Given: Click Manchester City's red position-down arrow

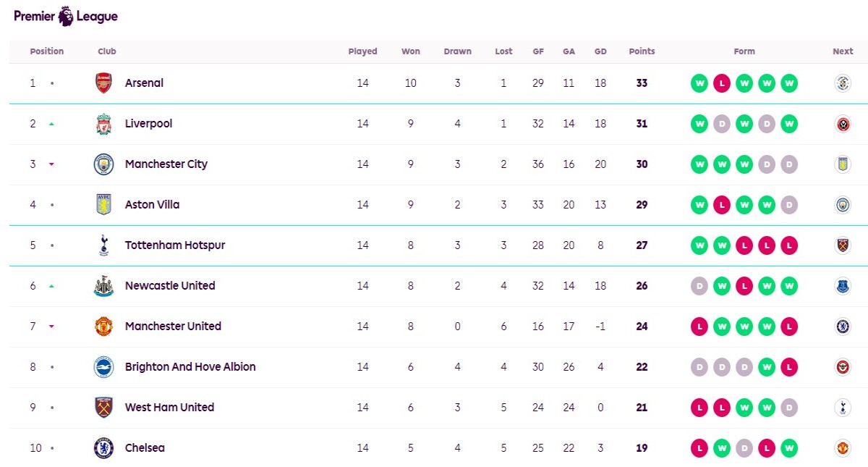Looking at the screenshot, I should [x=51, y=164].
